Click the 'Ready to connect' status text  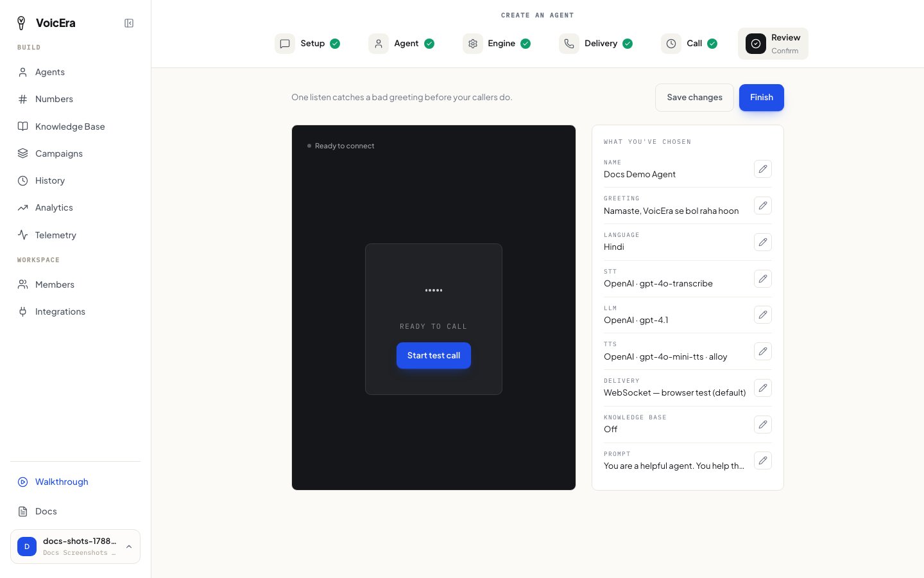345,146
